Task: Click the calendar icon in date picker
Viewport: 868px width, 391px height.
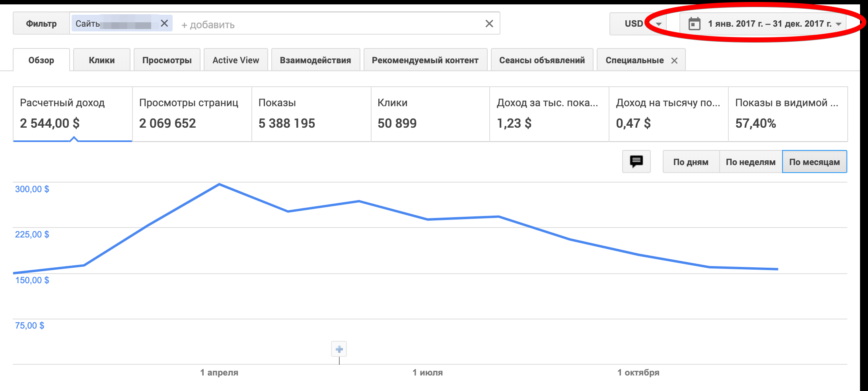Action: pyautogui.click(x=694, y=24)
